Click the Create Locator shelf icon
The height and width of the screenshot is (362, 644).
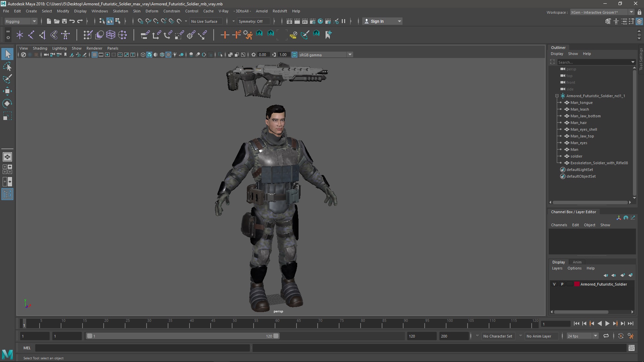[x=20, y=35]
